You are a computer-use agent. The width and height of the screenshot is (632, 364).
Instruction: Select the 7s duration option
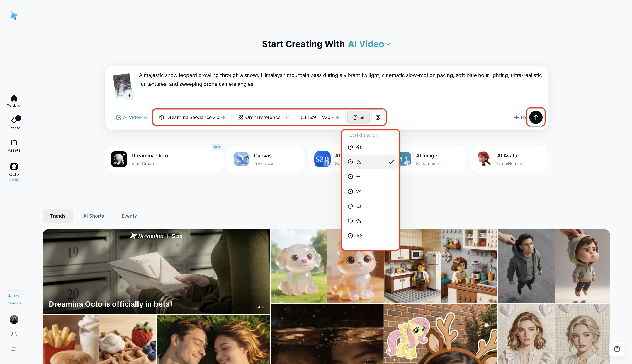pyautogui.click(x=371, y=191)
